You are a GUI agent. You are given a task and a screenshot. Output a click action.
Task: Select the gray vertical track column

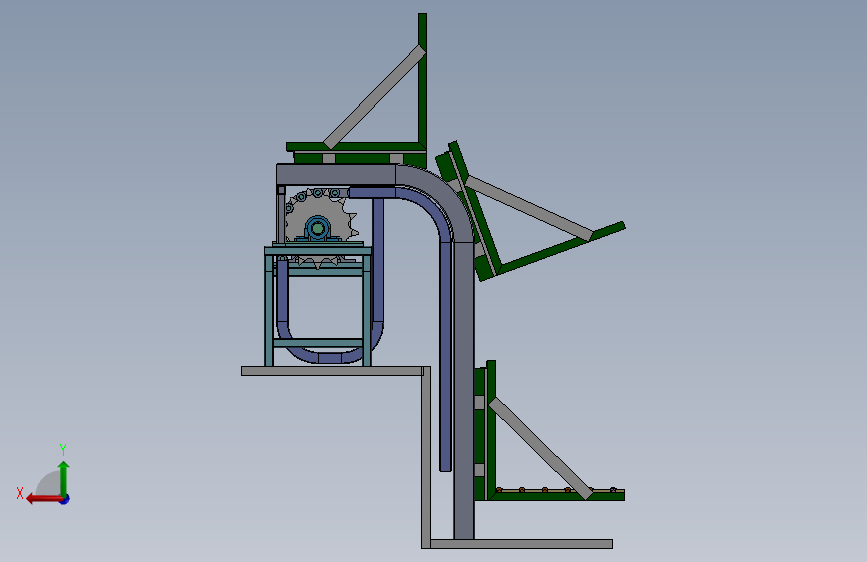click(x=464, y=390)
